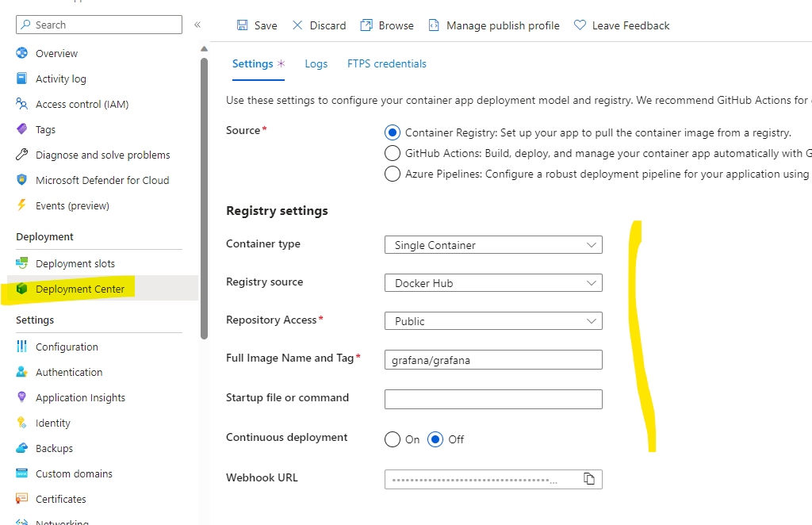Click the Leave Feedback label
This screenshot has height=525, width=812.
(630, 25)
